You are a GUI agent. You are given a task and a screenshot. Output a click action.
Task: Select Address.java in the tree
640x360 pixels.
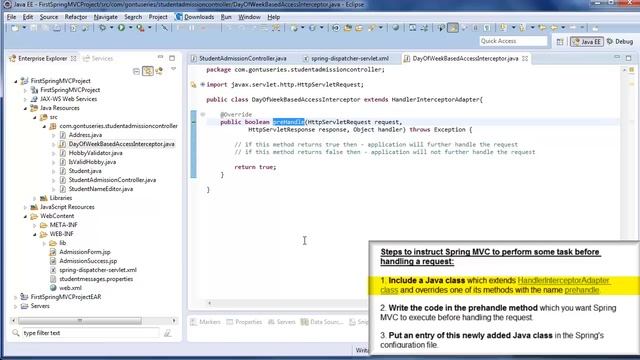coord(85,135)
